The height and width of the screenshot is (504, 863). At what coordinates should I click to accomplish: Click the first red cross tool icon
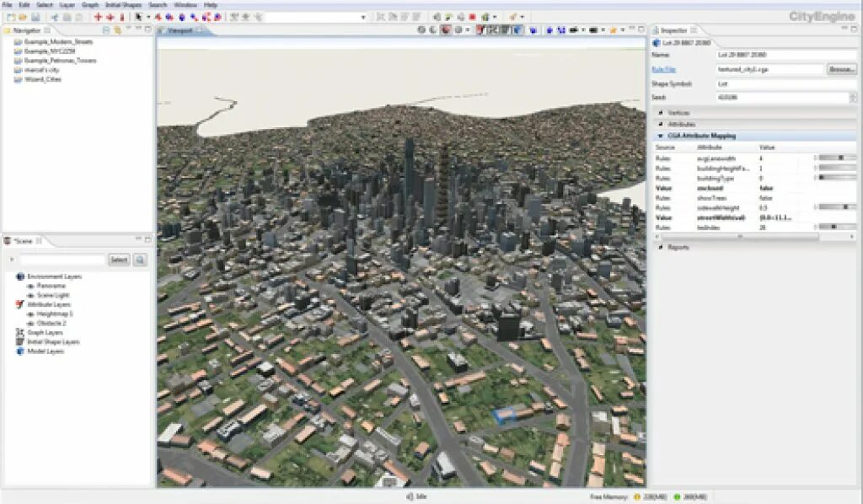pyautogui.click(x=98, y=17)
